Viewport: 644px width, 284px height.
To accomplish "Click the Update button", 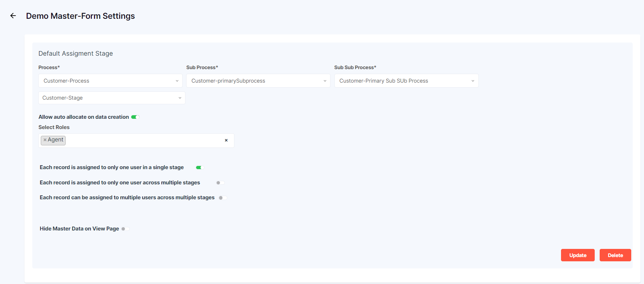I will [577, 255].
